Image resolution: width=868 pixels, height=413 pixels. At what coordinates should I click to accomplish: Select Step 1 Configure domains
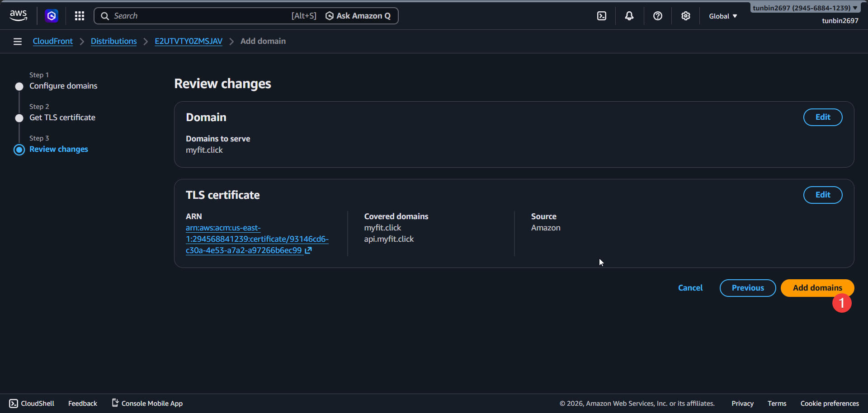tap(63, 85)
